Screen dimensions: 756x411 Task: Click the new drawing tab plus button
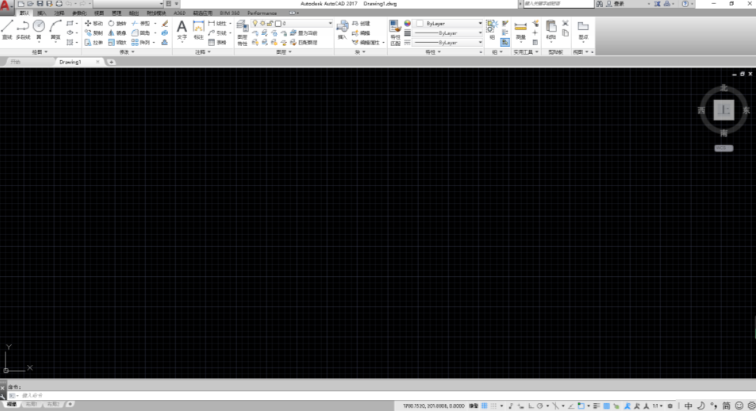point(111,62)
